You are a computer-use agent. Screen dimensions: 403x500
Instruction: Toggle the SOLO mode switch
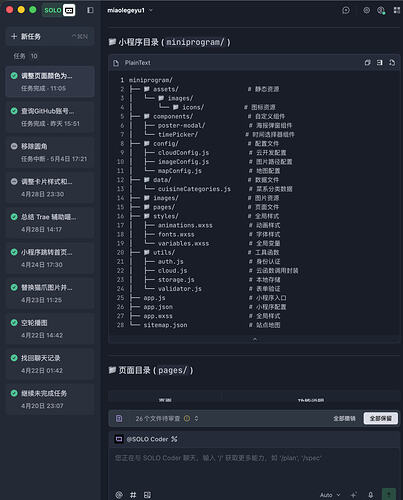tap(59, 10)
